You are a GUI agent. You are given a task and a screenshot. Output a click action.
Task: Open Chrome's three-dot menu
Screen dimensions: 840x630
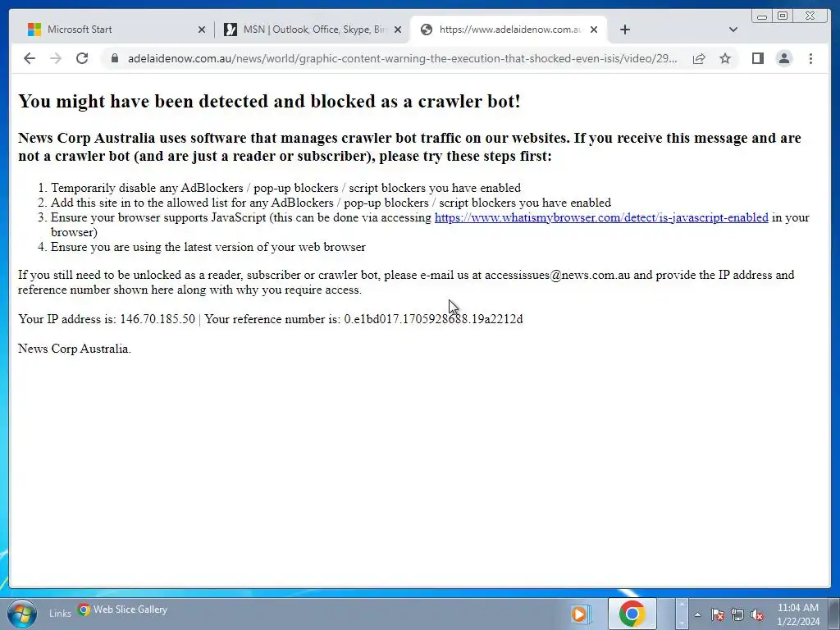click(810, 58)
